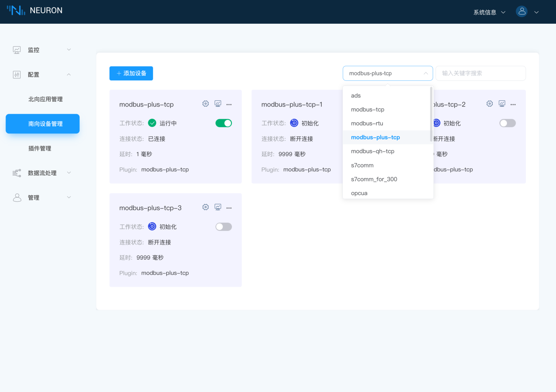This screenshot has width=556, height=392.
Task: Open the user account dropdown arrow
Action: (x=536, y=12)
